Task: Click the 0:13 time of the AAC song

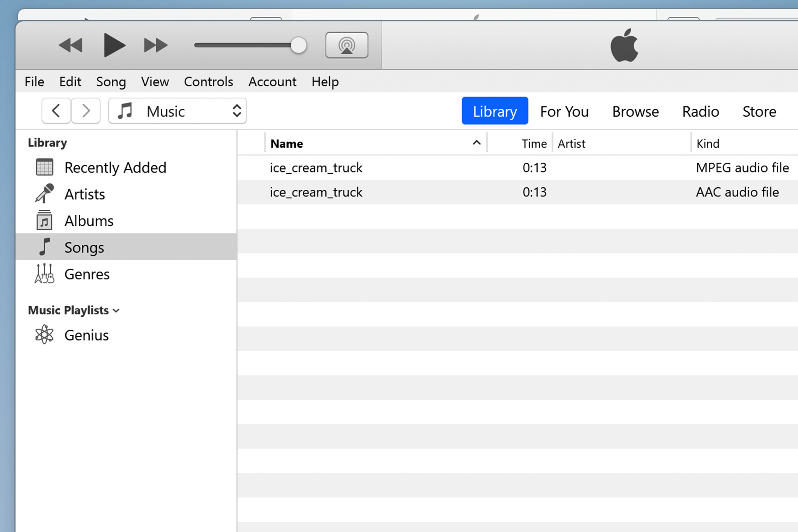Action: pos(534,192)
